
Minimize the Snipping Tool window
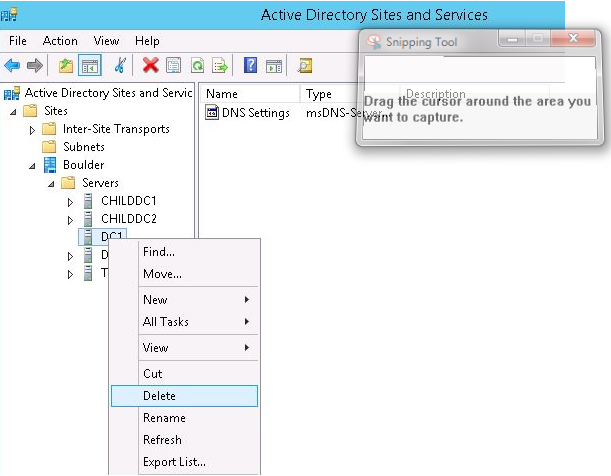point(512,39)
